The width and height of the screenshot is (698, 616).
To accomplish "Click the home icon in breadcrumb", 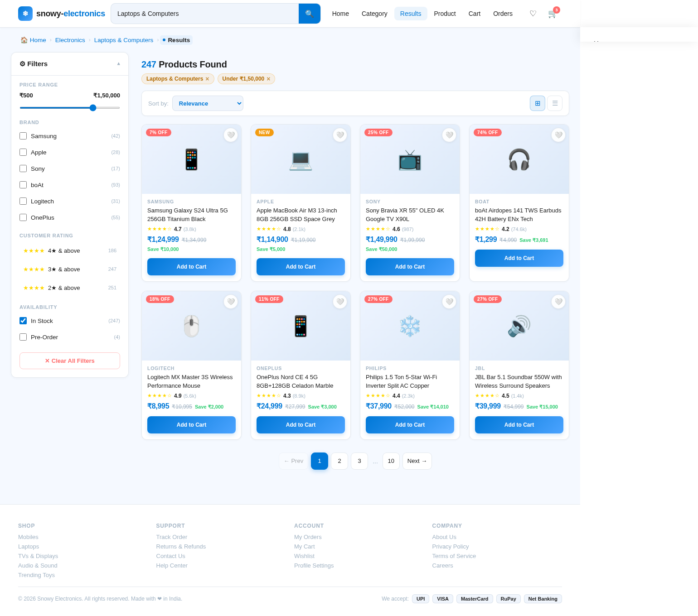I will click(x=24, y=40).
